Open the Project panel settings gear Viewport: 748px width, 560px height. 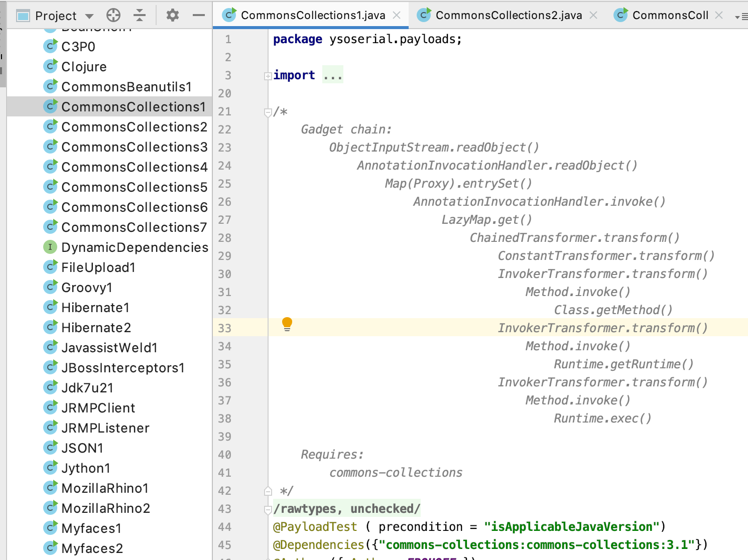(172, 16)
